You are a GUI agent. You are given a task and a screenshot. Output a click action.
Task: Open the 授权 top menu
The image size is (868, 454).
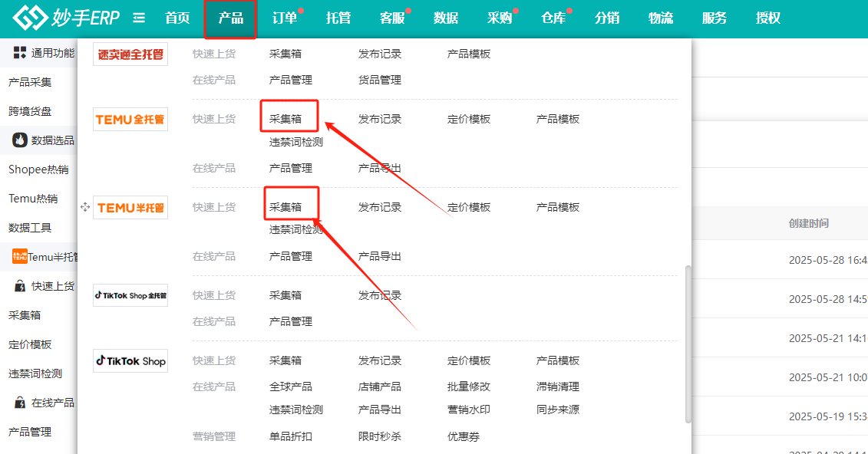pyautogui.click(x=767, y=18)
